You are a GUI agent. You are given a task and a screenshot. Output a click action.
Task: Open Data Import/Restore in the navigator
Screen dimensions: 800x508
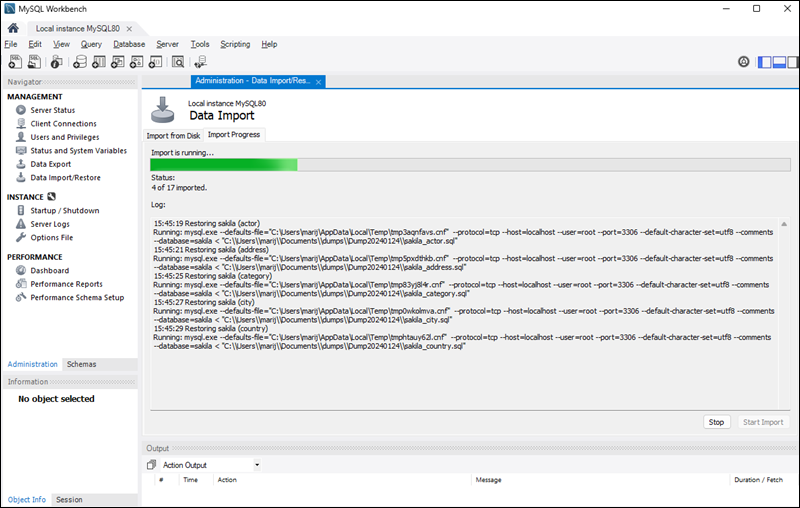coord(65,177)
